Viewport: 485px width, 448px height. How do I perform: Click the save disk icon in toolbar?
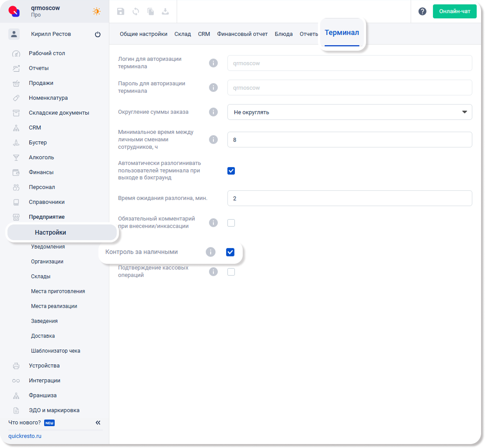point(121,12)
